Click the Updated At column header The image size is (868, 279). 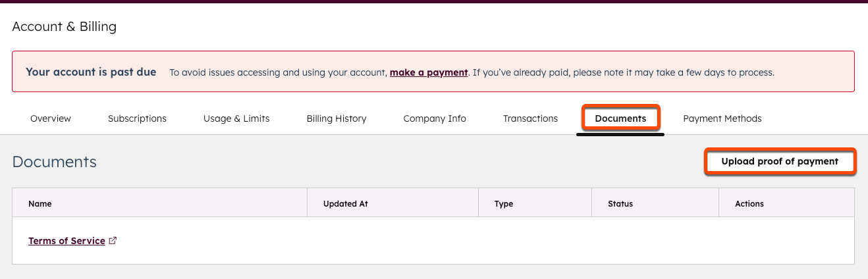click(x=345, y=203)
